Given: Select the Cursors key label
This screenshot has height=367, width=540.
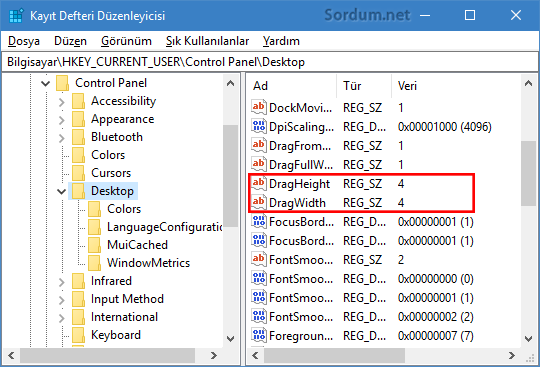Looking at the screenshot, I should pyautogui.click(x=111, y=173).
